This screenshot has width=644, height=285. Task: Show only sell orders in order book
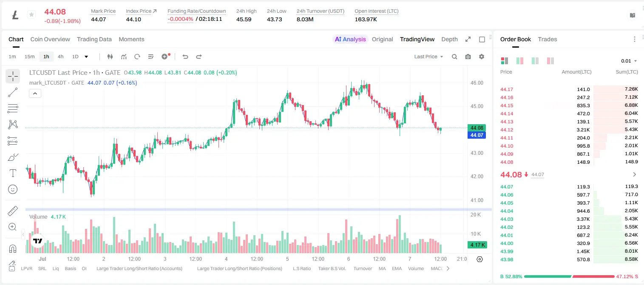pyautogui.click(x=550, y=61)
